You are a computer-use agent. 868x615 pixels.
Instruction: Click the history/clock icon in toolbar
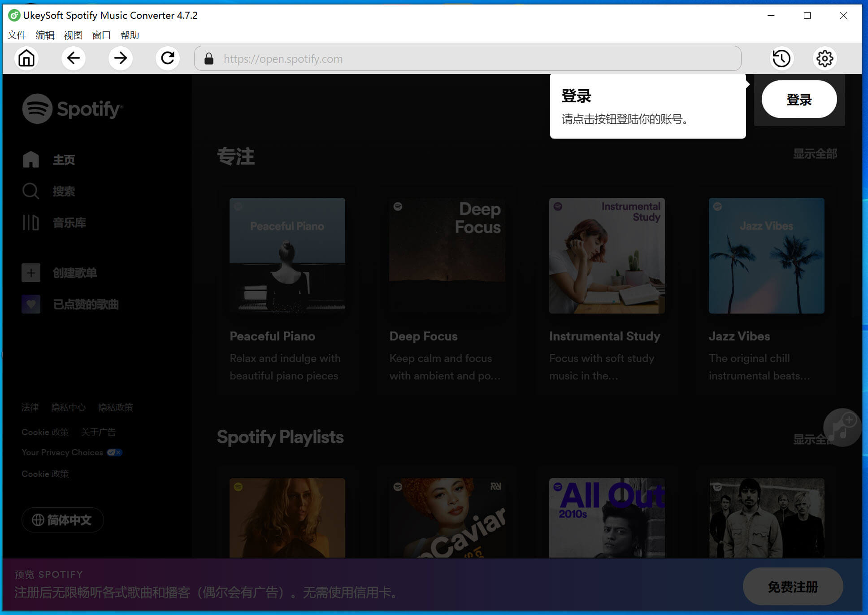[781, 59]
